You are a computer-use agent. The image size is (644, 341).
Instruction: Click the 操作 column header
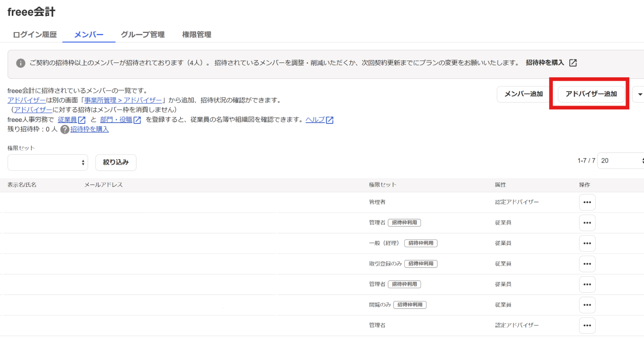pyautogui.click(x=585, y=185)
